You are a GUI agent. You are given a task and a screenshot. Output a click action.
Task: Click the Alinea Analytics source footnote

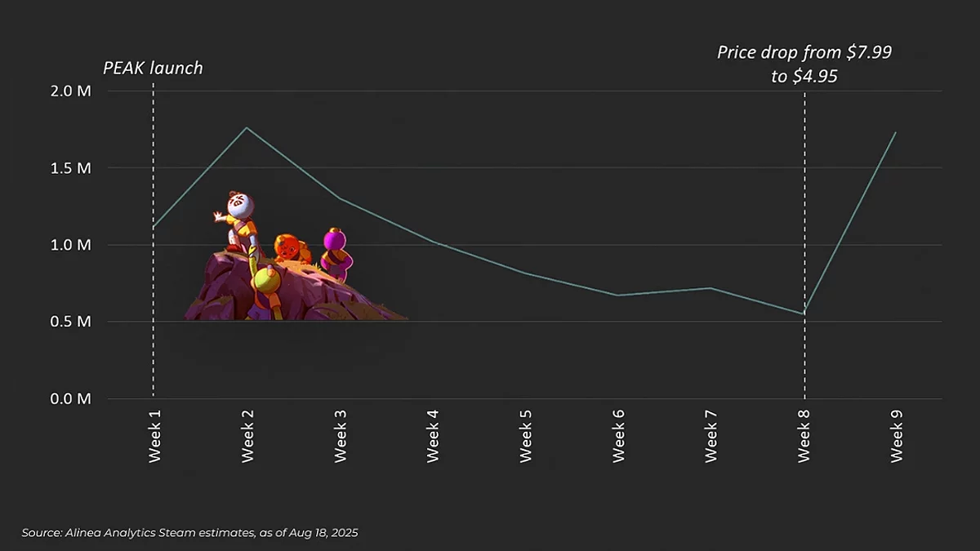pyautogui.click(x=189, y=532)
